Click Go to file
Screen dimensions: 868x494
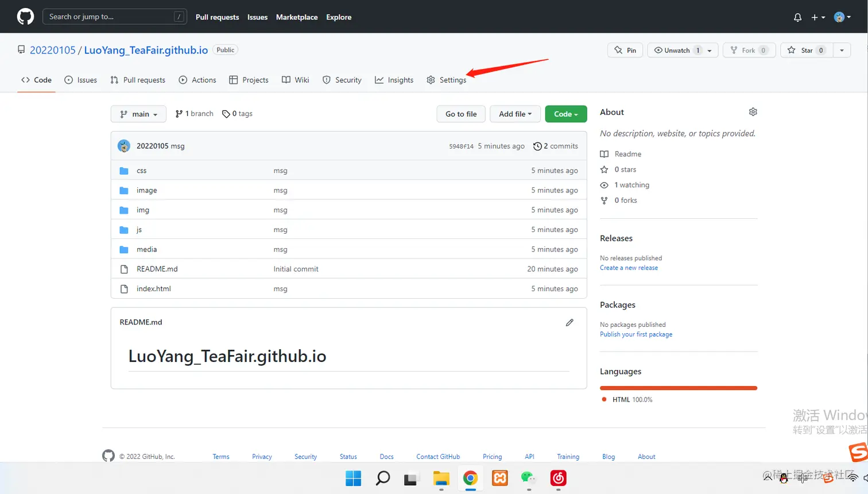461,114
